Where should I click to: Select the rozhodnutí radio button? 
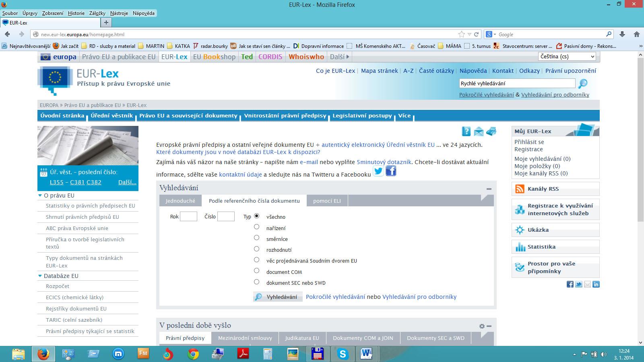click(x=256, y=249)
